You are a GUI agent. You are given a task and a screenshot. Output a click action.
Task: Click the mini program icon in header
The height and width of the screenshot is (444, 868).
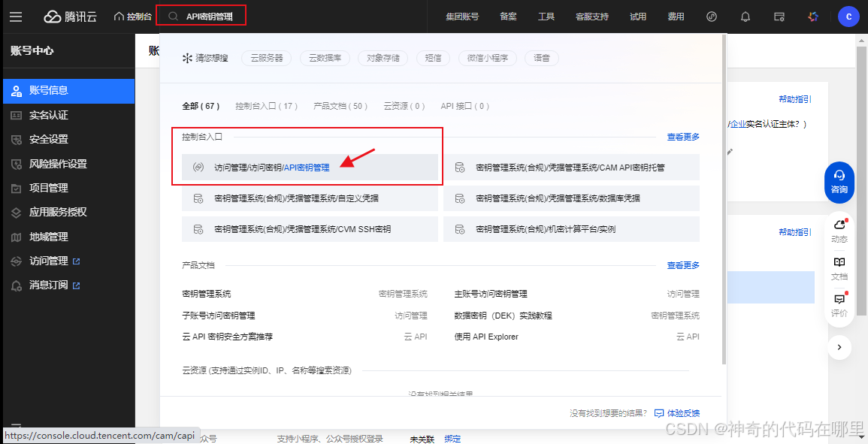[x=712, y=17]
